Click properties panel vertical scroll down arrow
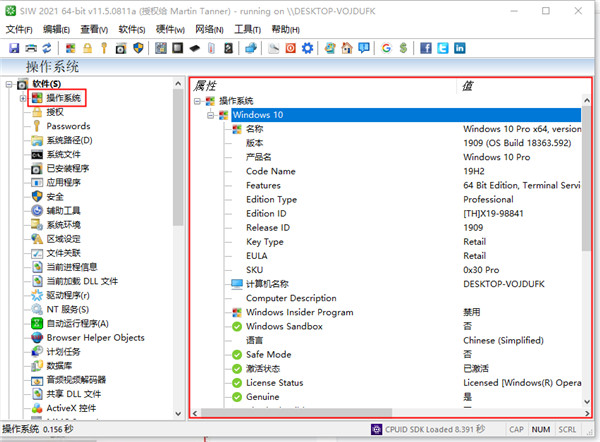This screenshot has height=442, width=600. tap(587, 402)
